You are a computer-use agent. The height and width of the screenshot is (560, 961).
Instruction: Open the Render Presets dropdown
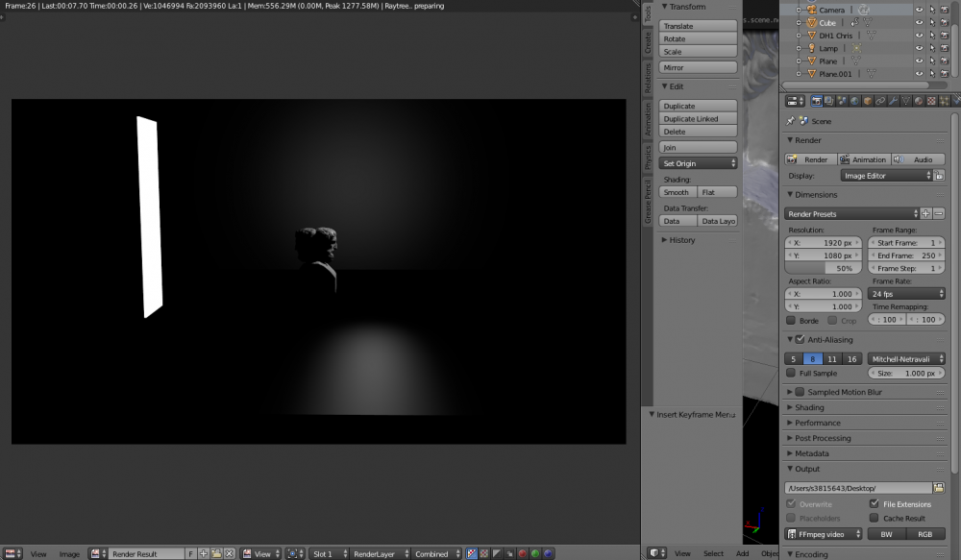[851, 213]
